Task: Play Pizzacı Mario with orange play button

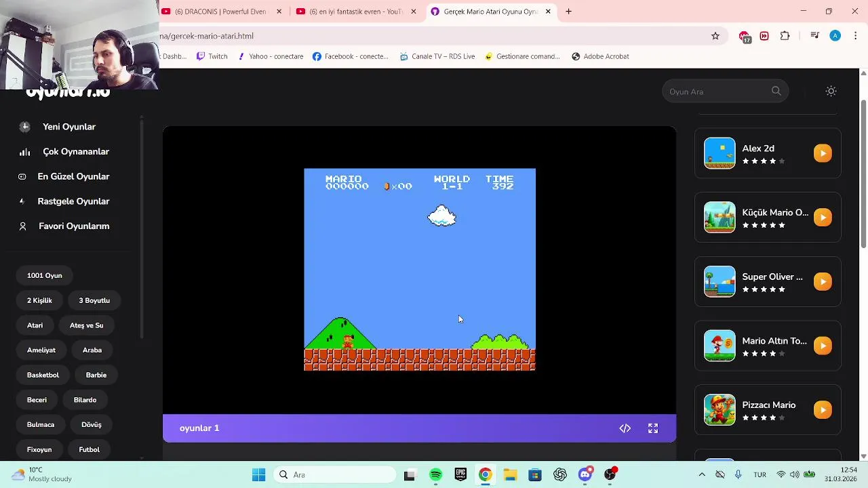Action: tap(823, 410)
